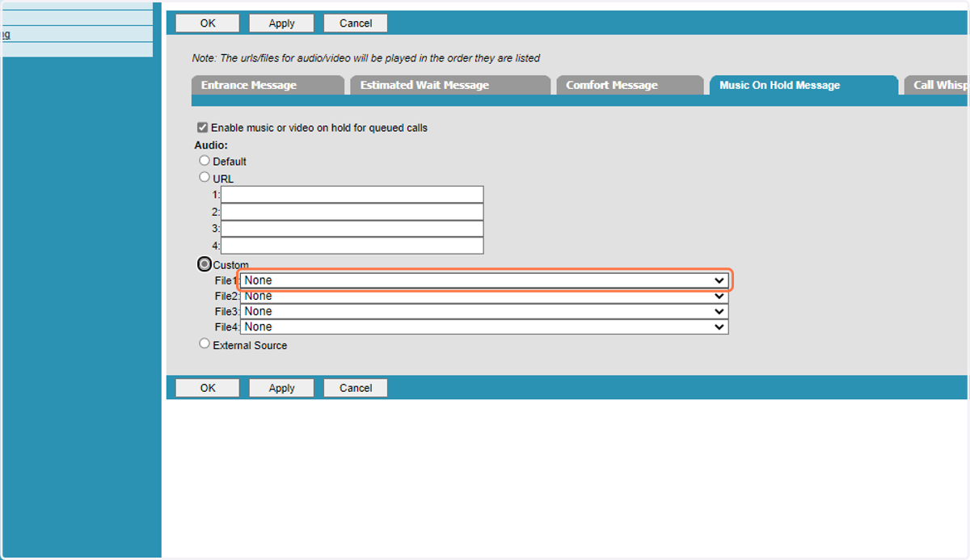The width and height of the screenshot is (970, 560).
Task: Click the bottom Cancel button
Action: click(356, 388)
